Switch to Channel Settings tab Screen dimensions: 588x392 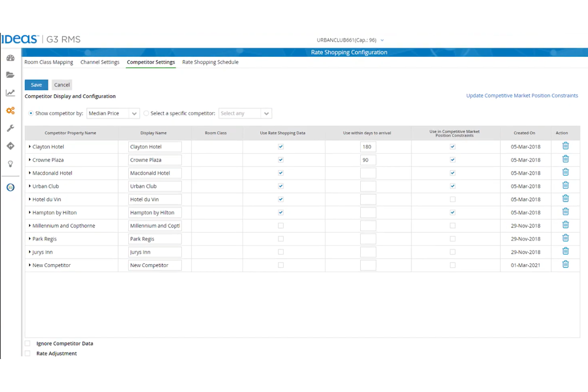100,62
